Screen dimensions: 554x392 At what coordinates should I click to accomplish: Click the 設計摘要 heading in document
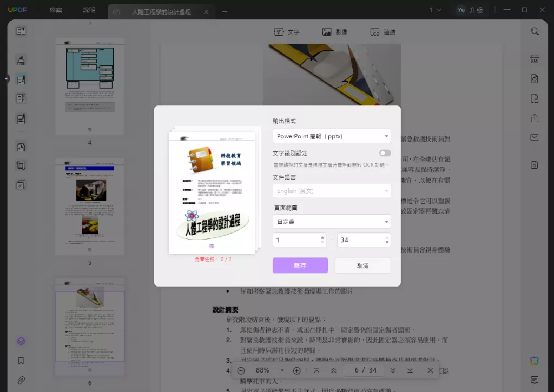click(x=226, y=310)
